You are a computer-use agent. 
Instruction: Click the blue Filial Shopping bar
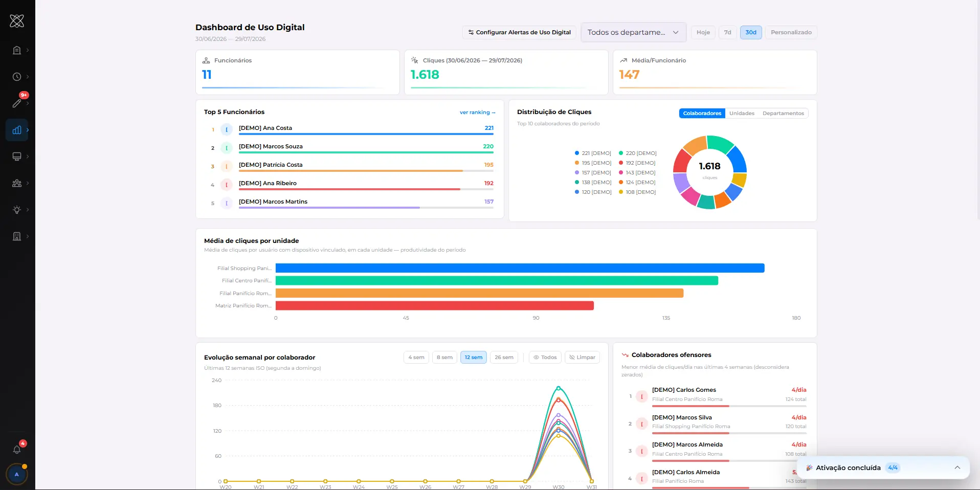tap(520, 268)
